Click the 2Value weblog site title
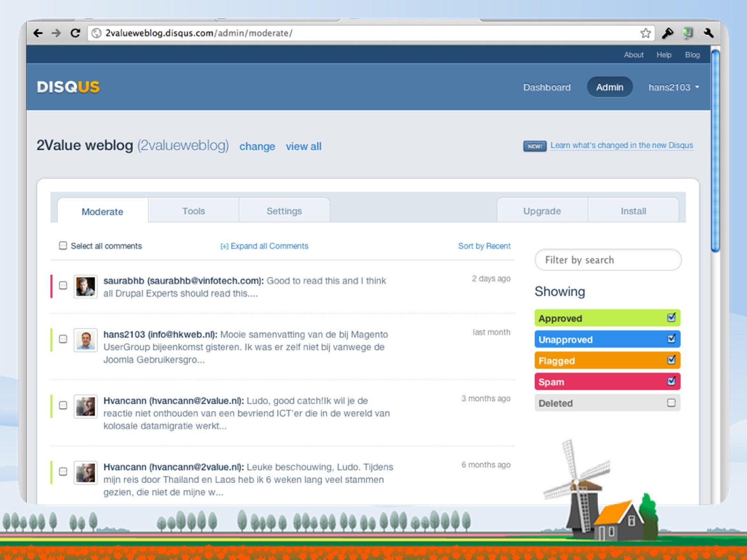Image resolution: width=747 pixels, height=560 pixels. coord(85,145)
